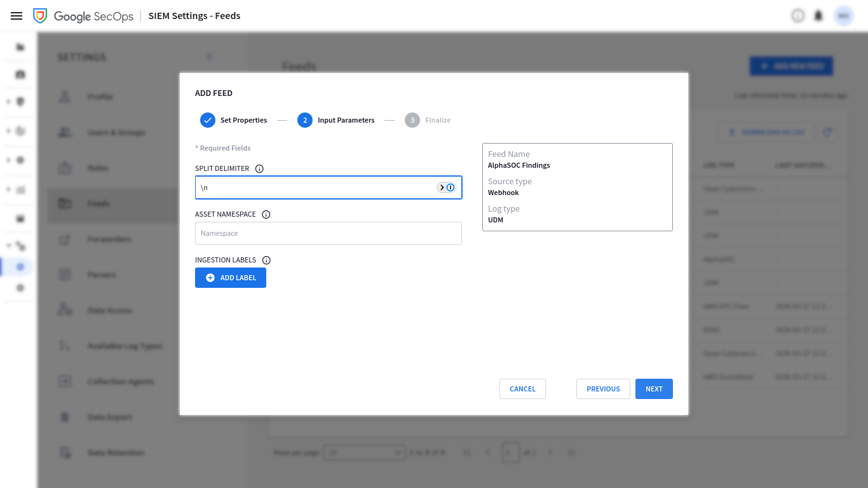868x488 pixels.
Task: Cancel the Add Feed dialog
Action: pos(522,388)
